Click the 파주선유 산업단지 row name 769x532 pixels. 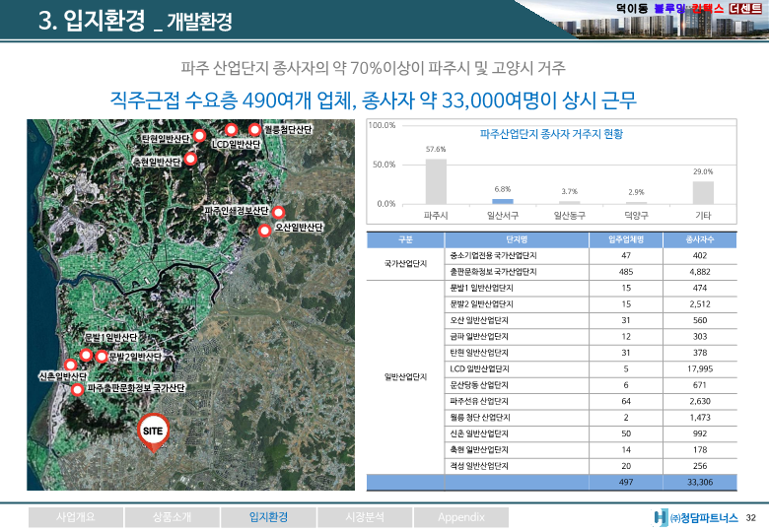(x=479, y=401)
